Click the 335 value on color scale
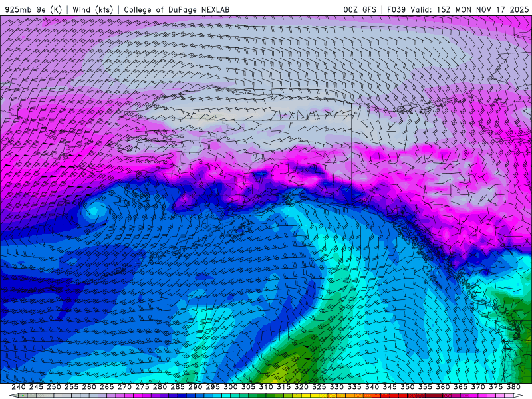Viewport: 532px width, 399px height. point(354,387)
